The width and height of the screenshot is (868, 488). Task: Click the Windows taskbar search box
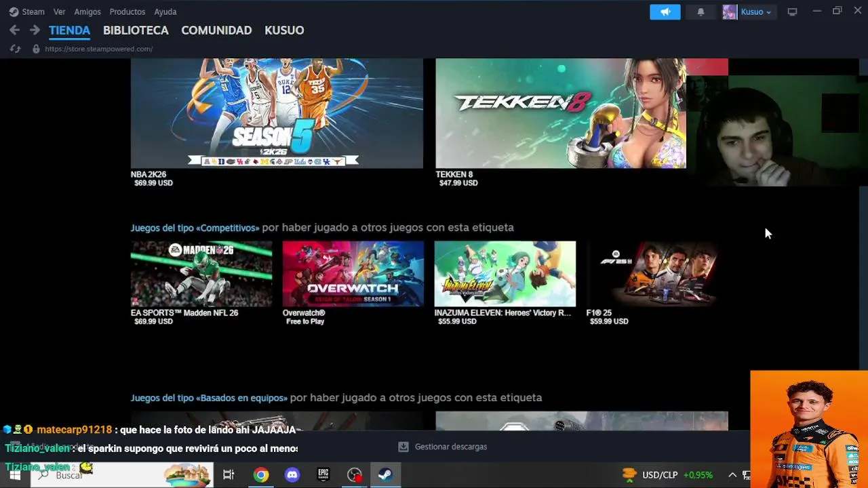[122, 475]
